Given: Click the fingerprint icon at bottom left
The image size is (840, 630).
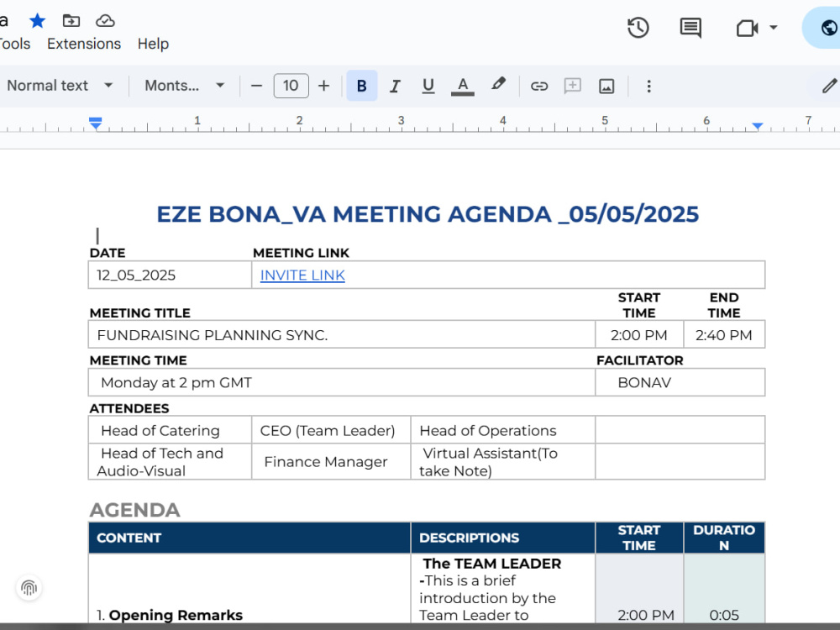Looking at the screenshot, I should click(29, 588).
